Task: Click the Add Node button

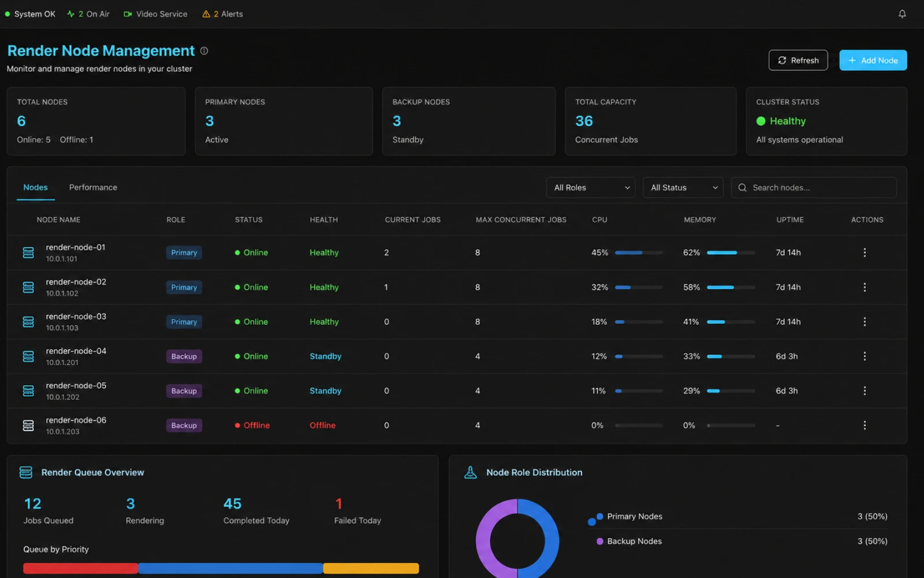Action: coord(873,60)
